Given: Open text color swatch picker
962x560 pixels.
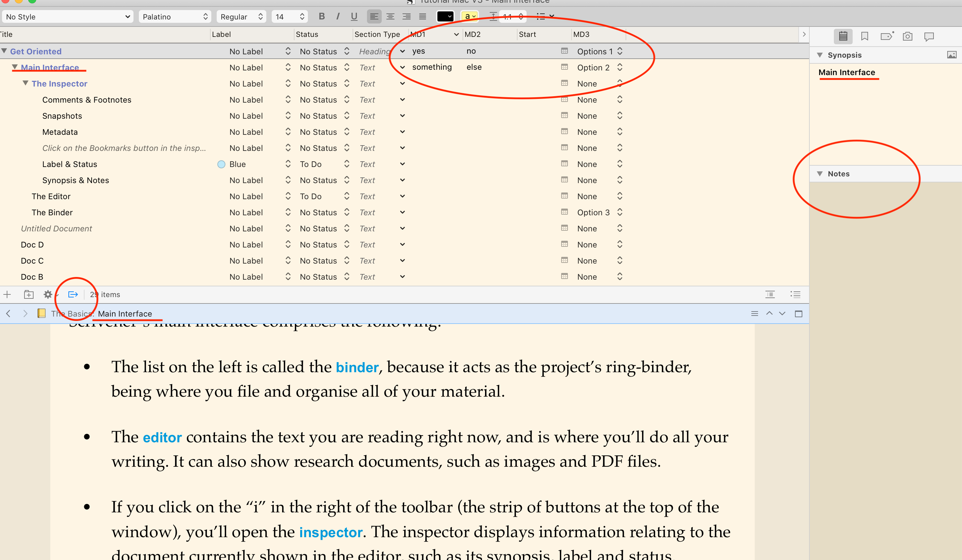Looking at the screenshot, I should click(445, 16).
